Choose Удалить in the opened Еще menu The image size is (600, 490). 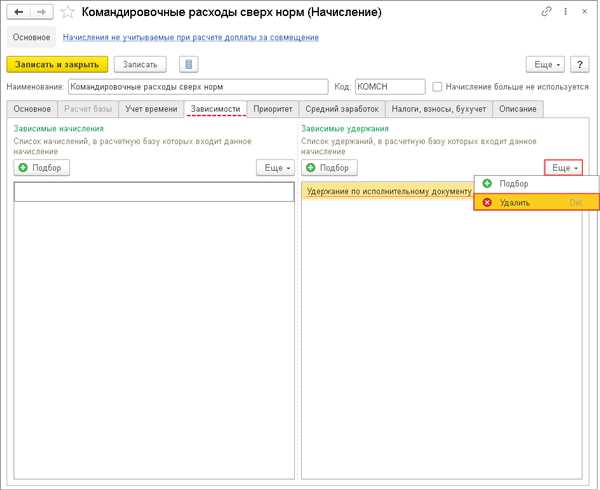click(536, 202)
